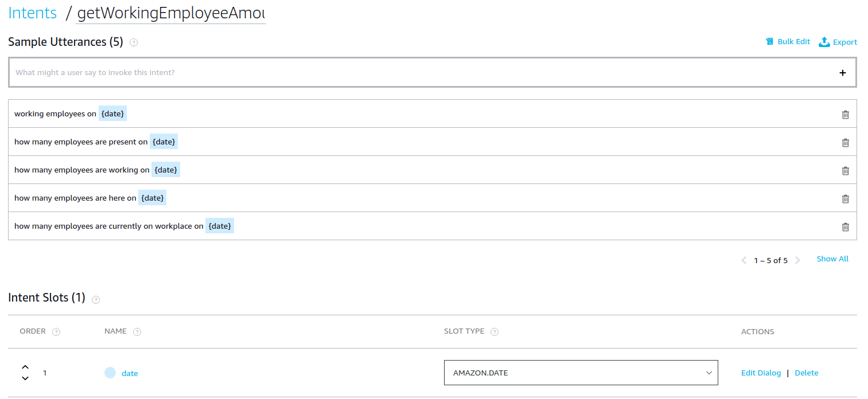Click the Bulk Edit button
868x399 pixels.
788,42
